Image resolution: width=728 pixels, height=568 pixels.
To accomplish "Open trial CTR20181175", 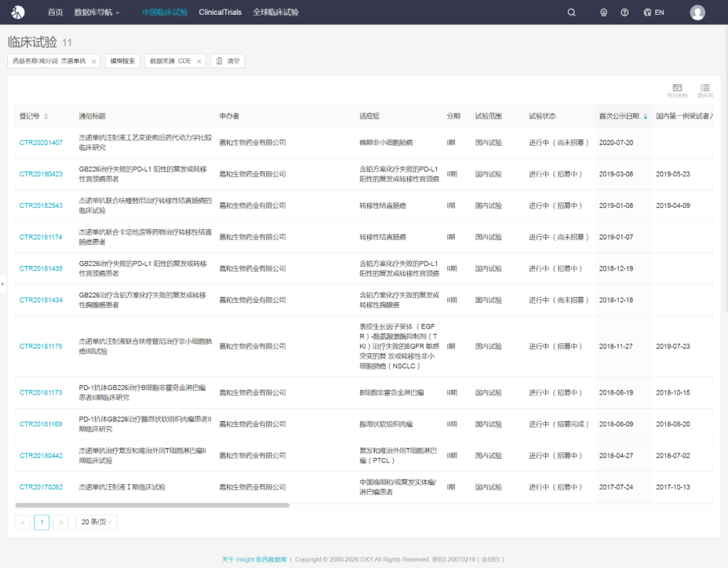I will pos(41,346).
